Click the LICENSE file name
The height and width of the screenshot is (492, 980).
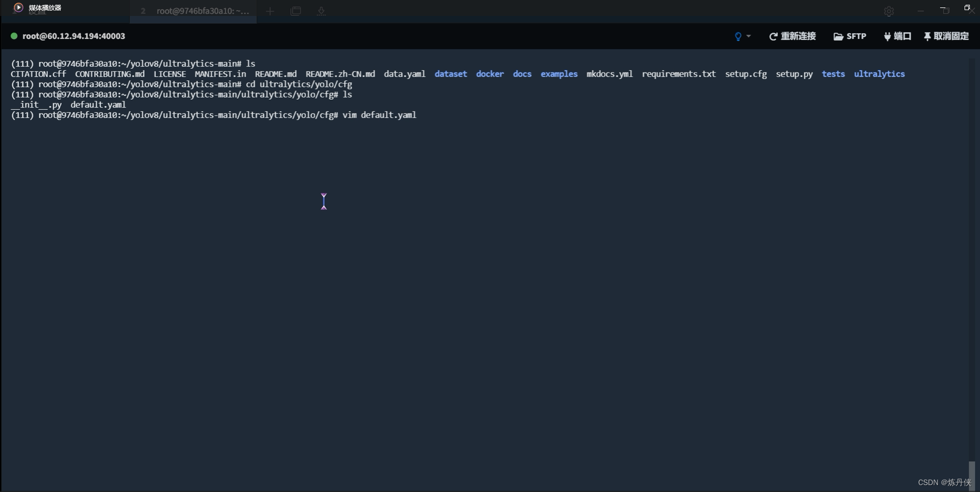[170, 74]
